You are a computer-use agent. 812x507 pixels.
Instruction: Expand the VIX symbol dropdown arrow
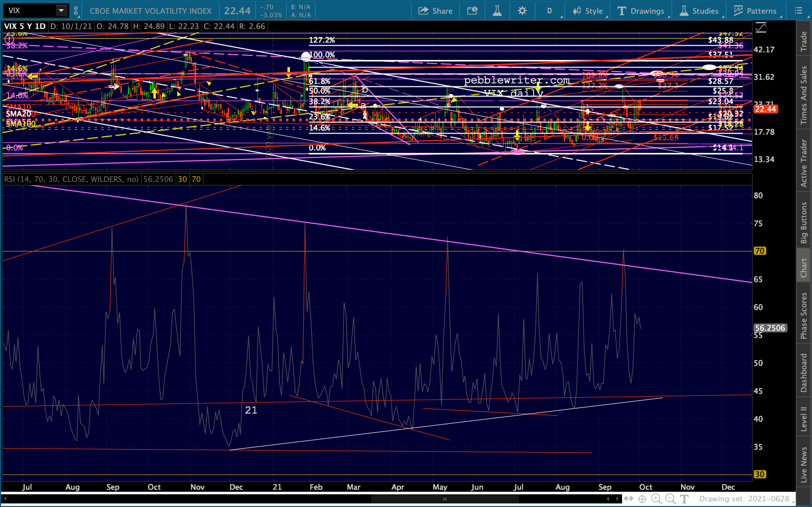(x=61, y=11)
